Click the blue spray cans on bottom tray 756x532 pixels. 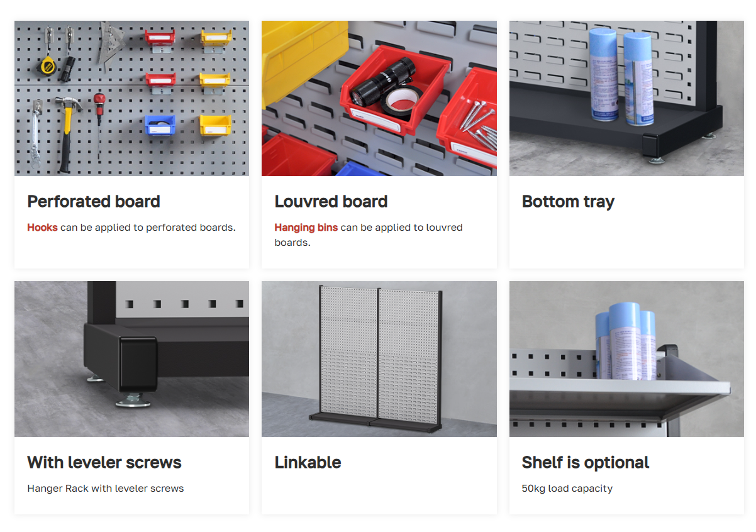(x=621, y=75)
